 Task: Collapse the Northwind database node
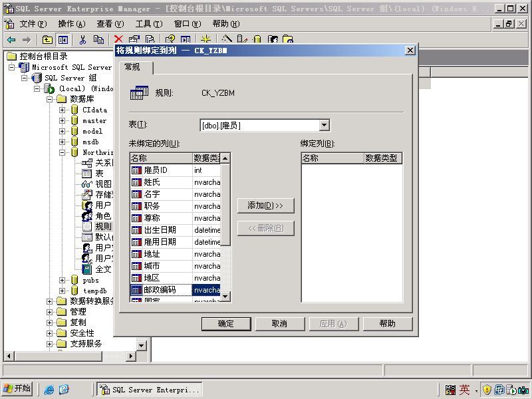click(x=62, y=153)
